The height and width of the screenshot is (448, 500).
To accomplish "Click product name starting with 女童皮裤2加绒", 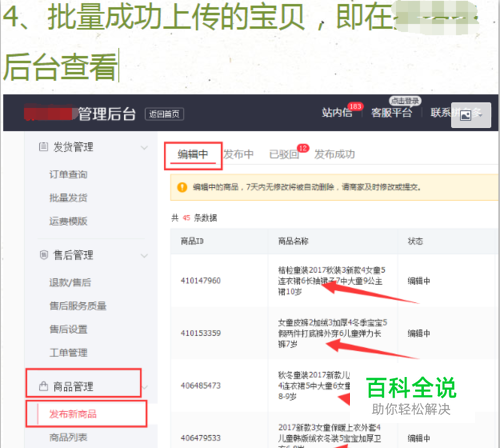I will tap(332, 333).
